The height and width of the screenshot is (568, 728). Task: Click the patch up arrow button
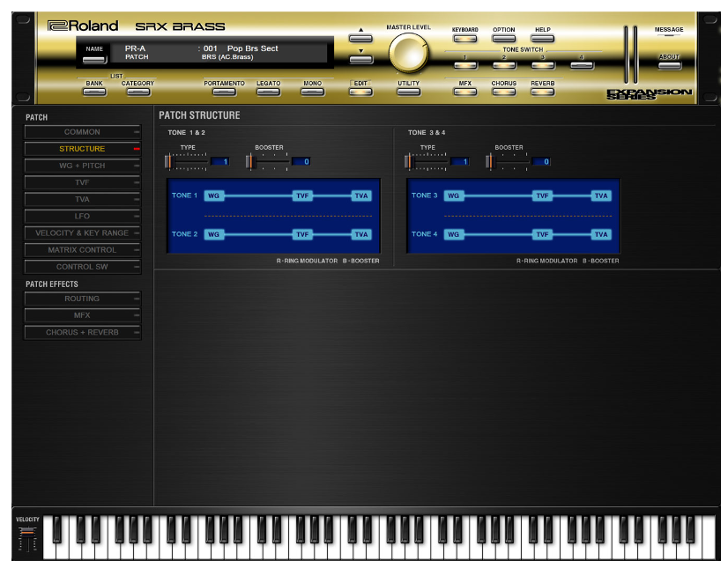point(360,38)
